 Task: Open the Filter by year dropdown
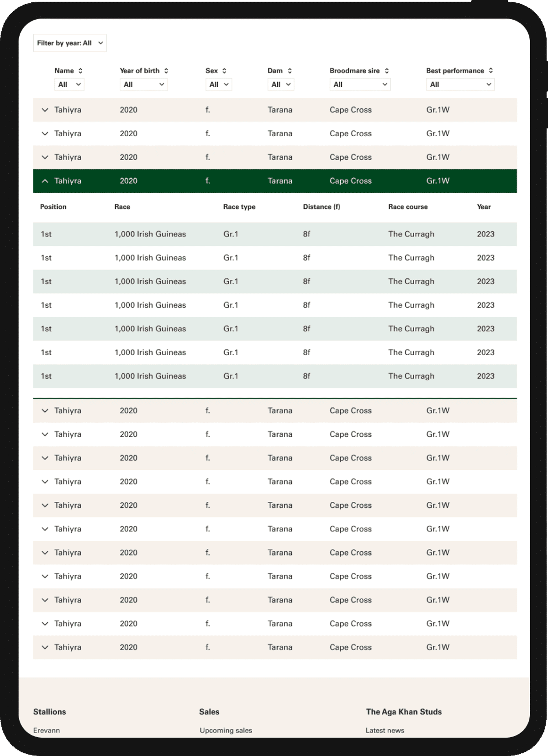click(70, 43)
